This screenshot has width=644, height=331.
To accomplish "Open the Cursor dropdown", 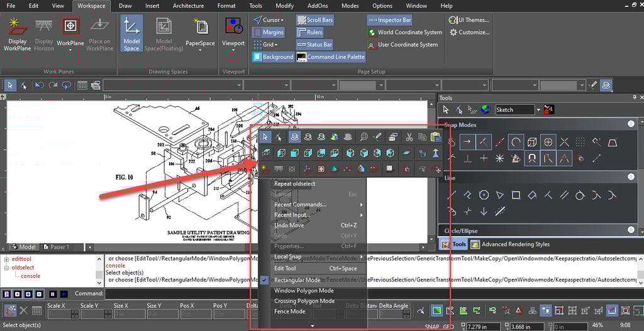I will (268, 19).
